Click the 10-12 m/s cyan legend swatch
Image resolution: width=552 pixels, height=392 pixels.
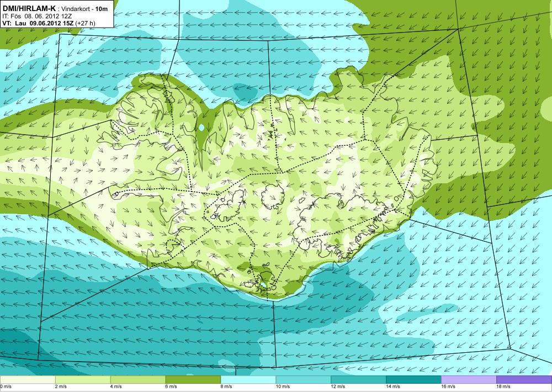[304, 380]
